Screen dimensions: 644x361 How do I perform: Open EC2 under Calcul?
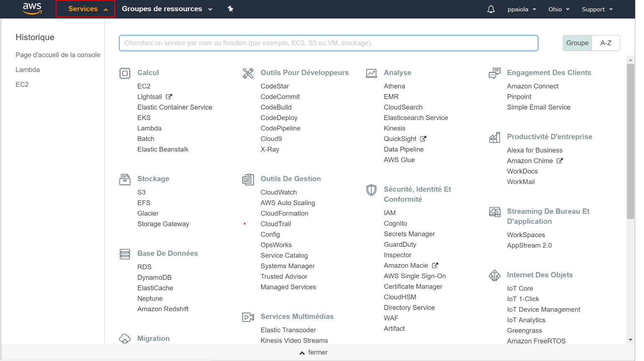pyautogui.click(x=144, y=86)
